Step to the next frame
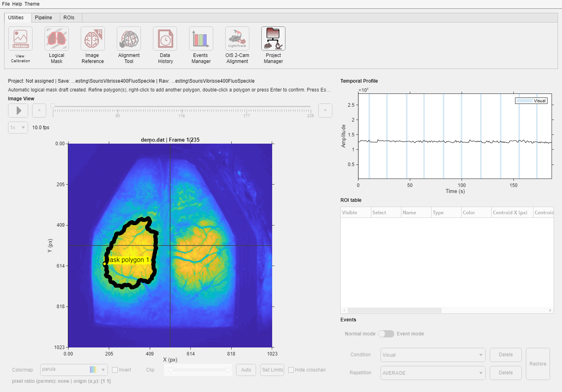 [x=325, y=110]
